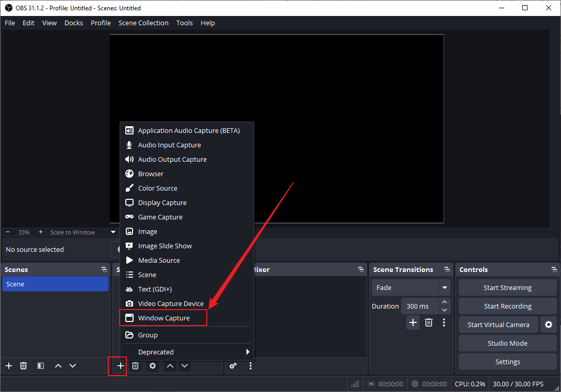Click Start Recording
Screen dimensions: 561x392
pyautogui.click(x=507, y=306)
